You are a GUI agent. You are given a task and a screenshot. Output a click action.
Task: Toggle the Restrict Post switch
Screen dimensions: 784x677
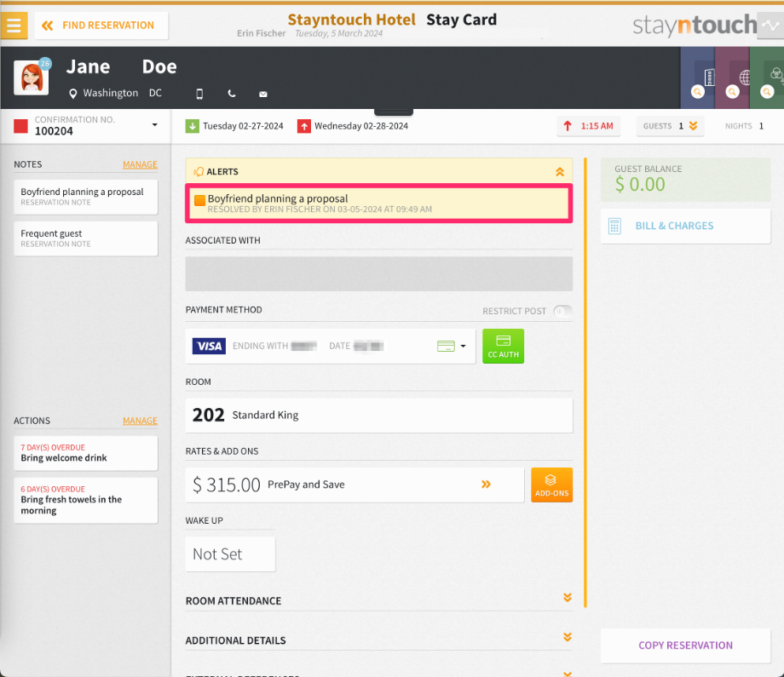pyautogui.click(x=562, y=311)
